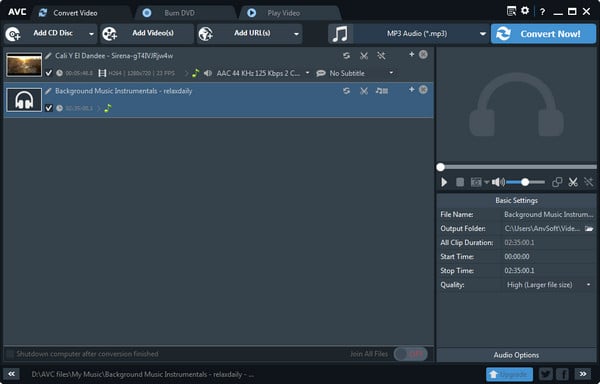Pop out the preview window with the overlapping-squares icon
This screenshot has width=600, height=384.
[x=557, y=182]
